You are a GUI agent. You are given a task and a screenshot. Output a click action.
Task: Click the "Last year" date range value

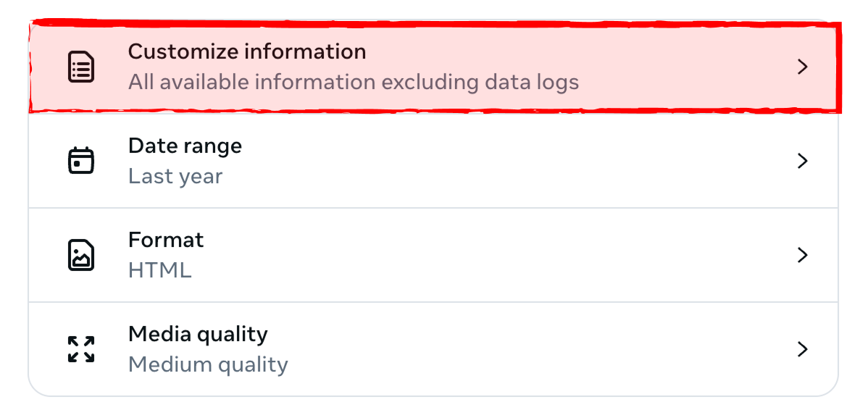[x=175, y=176]
